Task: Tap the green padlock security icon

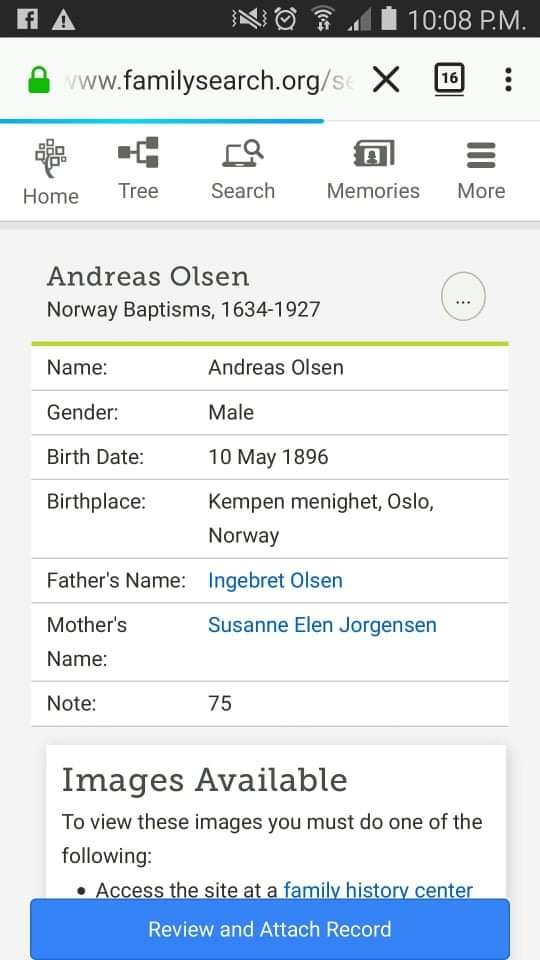Action: [39, 80]
